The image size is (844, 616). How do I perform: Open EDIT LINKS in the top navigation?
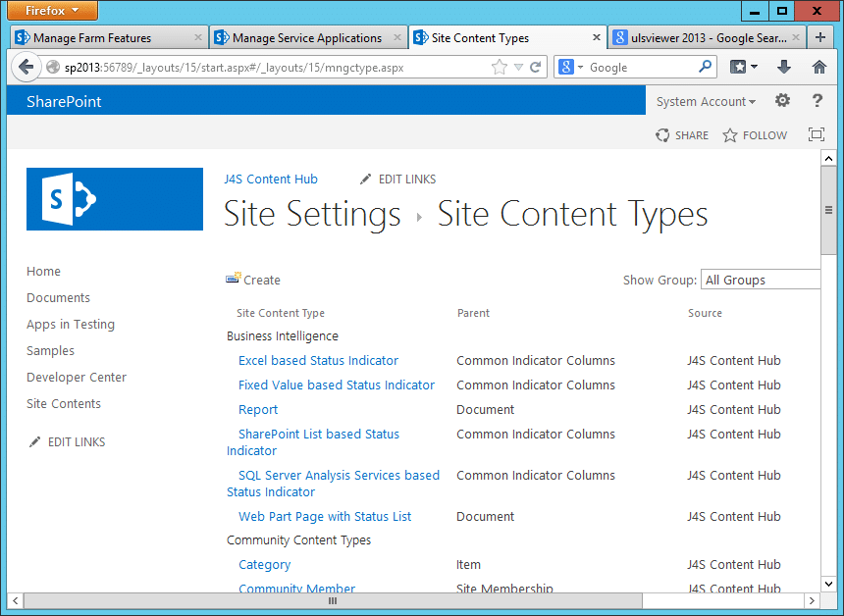pos(407,180)
